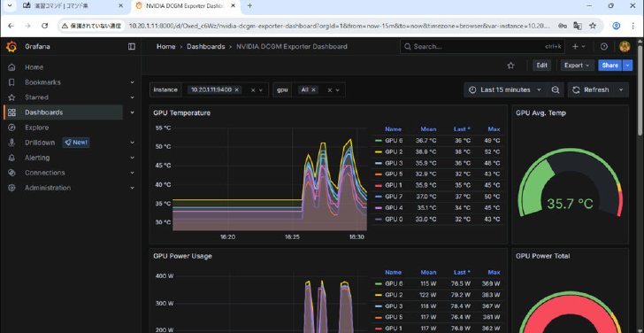The image size is (644, 333).
Task: Toggle the sidebar dock icon
Action: (132, 46)
